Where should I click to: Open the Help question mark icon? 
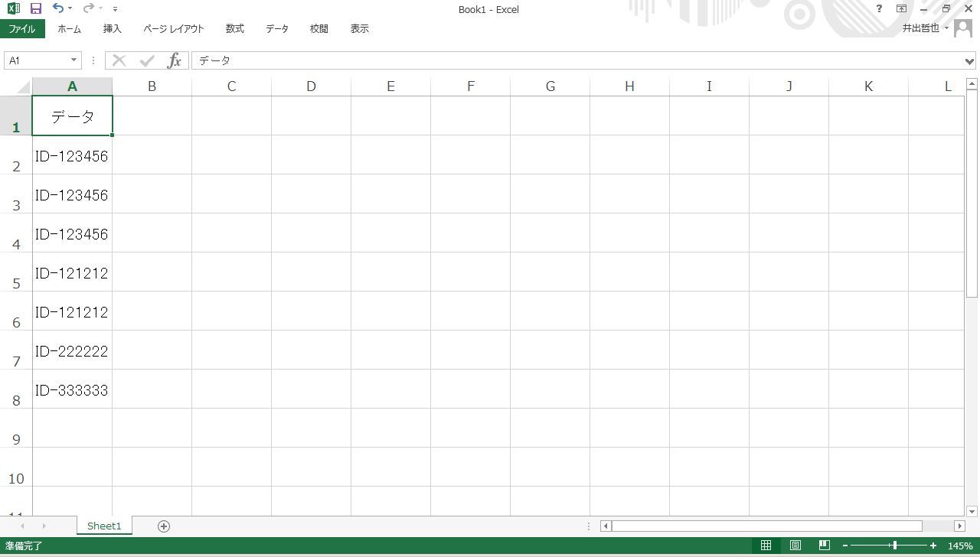tap(879, 8)
